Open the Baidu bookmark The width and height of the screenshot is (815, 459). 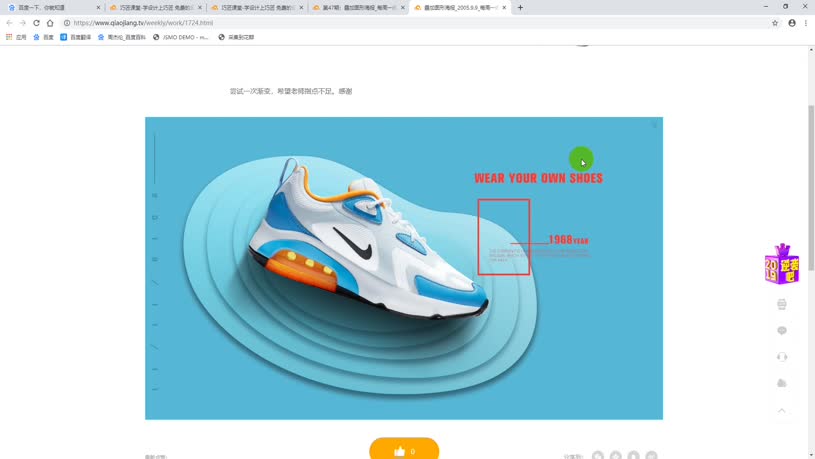[x=44, y=37]
